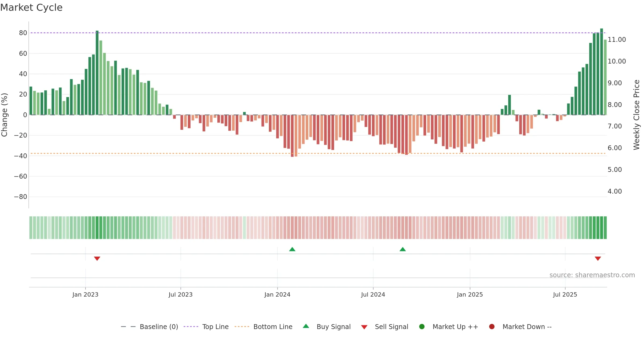Click the 9.00 price tick on the right axis
The height and width of the screenshot is (362, 644).
point(615,83)
